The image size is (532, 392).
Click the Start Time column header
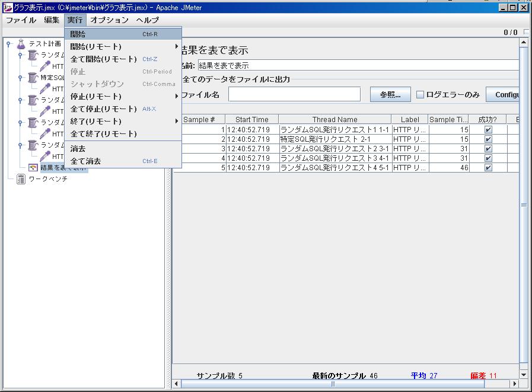coord(251,119)
